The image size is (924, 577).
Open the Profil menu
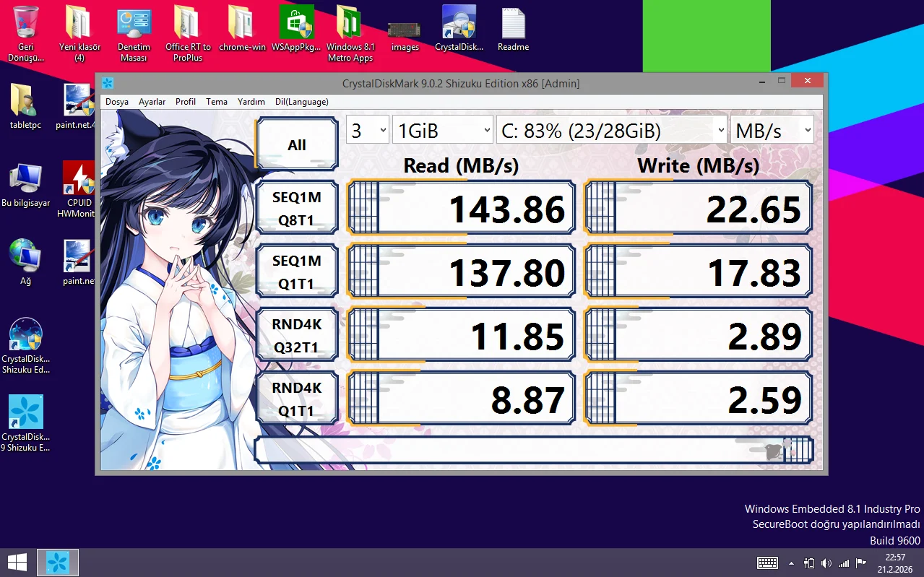[x=186, y=102]
